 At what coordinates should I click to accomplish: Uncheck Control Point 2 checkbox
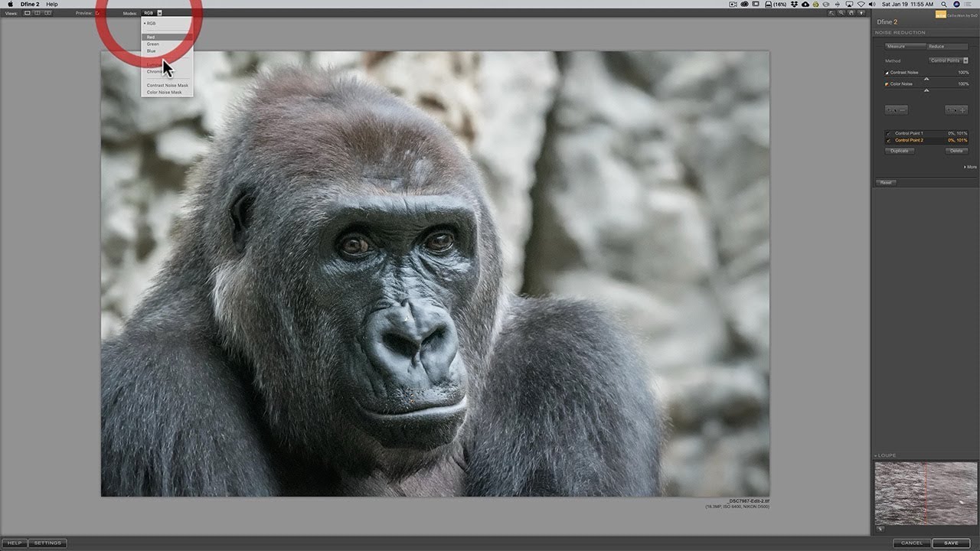(x=888, y=141)
